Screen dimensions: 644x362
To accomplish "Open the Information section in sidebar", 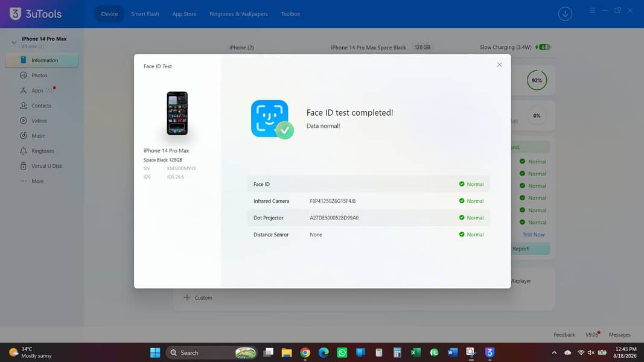I will point(42,60).
